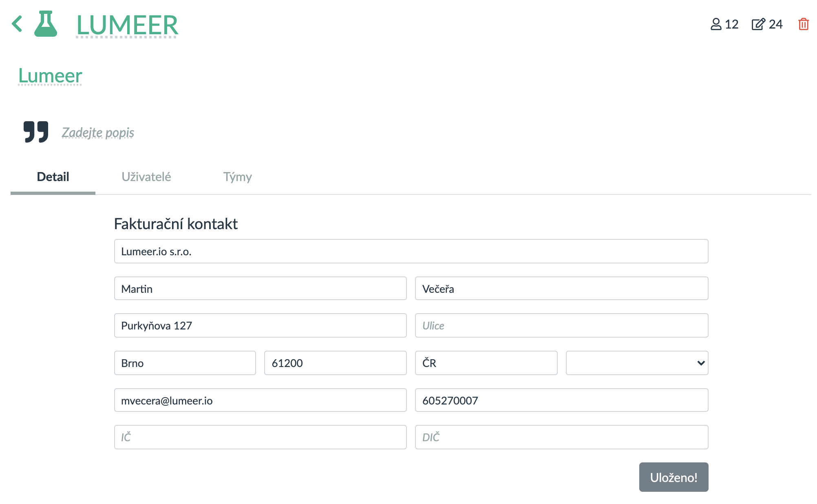Edit the Lumeer organization name

tap(50, 76)
